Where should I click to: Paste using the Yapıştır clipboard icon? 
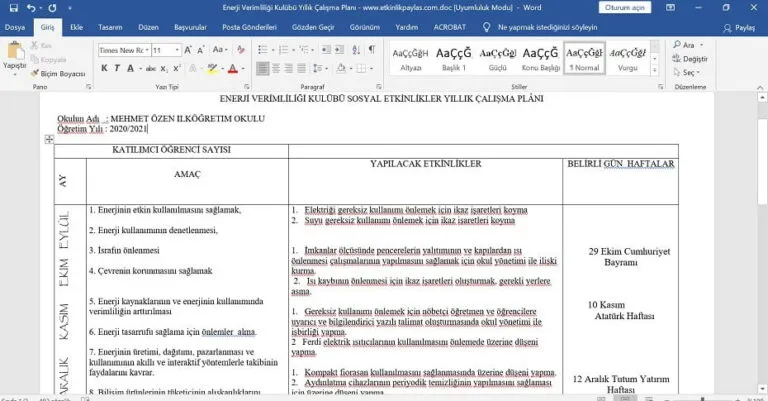point(15,51)
